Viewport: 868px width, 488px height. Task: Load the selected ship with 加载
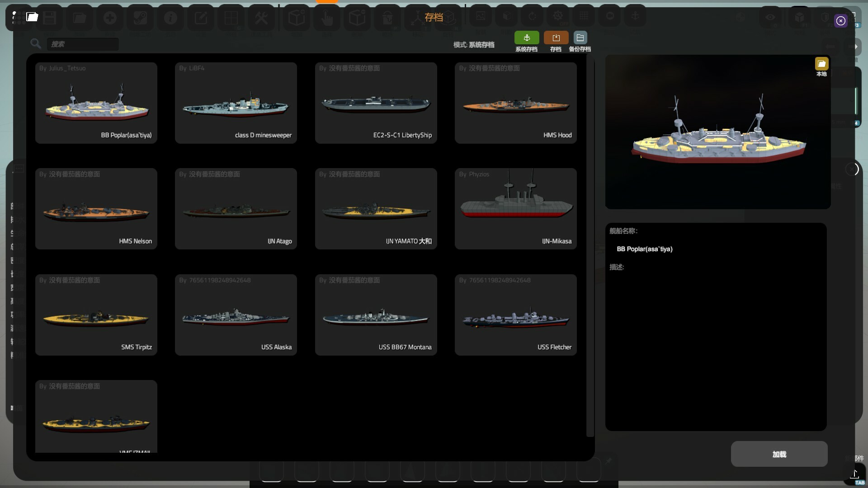[779, 454]
